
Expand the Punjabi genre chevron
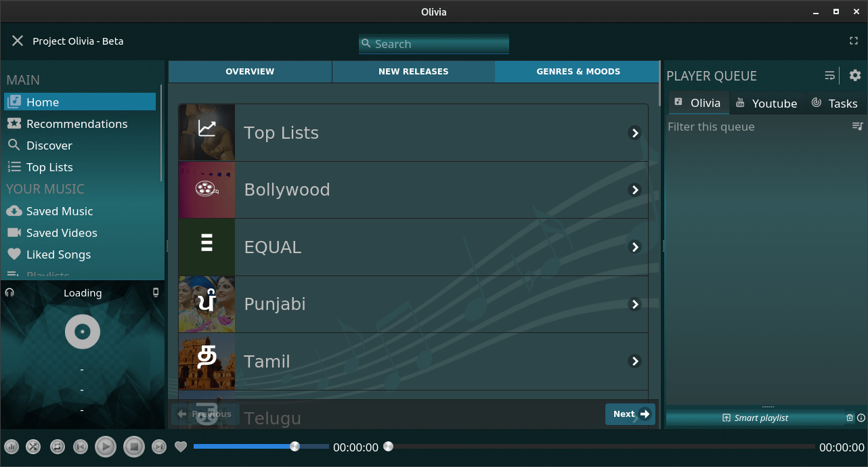[634, 305]
